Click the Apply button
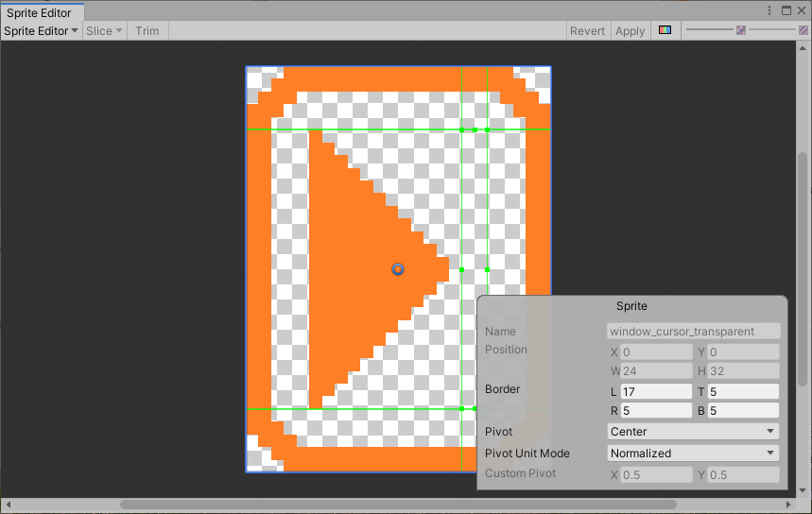 pyautogui.click(x=630, y=31)
